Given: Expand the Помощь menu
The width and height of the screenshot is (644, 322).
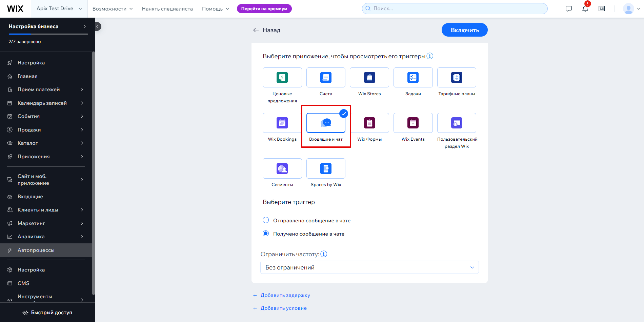Looking at the screenshot, I should [216, 9].
